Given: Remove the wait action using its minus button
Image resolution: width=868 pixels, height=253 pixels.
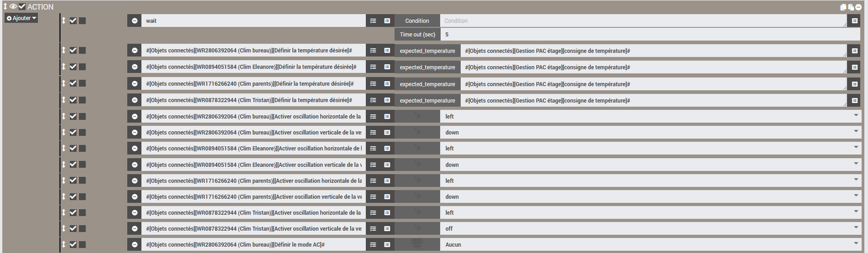Looking at the screenshot, I should point(135,21).
